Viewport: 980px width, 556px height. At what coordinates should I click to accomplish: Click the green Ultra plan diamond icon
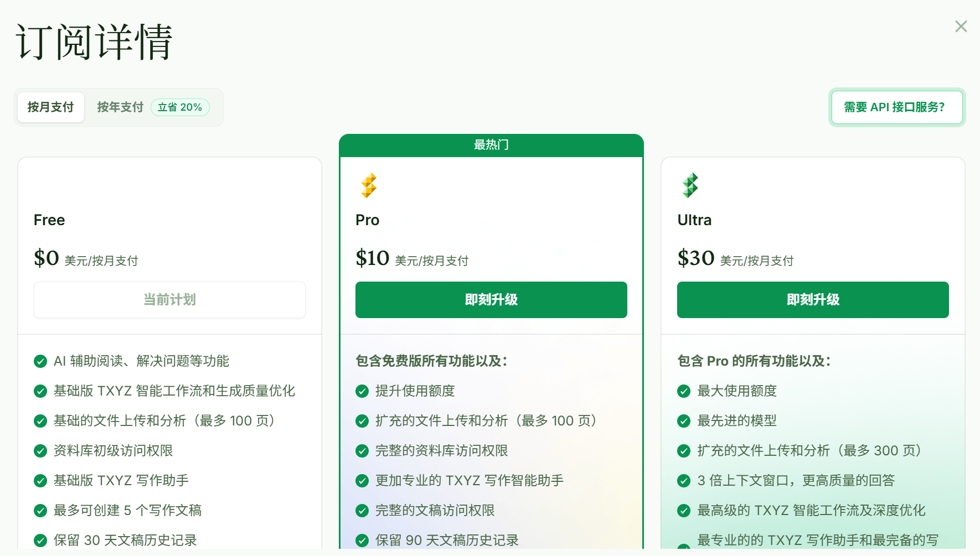[690, 185]
